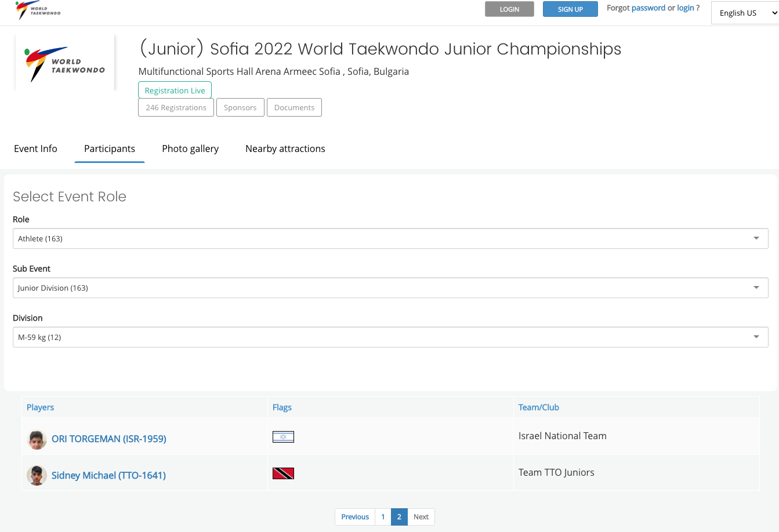Click the World Taekwondo logo in header
The width and height of the screenshot is (779, 532).
(38, 10)
